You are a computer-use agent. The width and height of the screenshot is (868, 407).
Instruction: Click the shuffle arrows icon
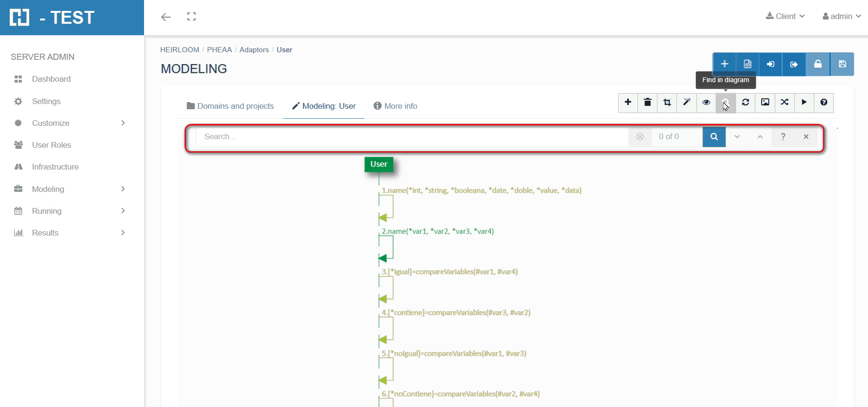[x=784, y=103]
